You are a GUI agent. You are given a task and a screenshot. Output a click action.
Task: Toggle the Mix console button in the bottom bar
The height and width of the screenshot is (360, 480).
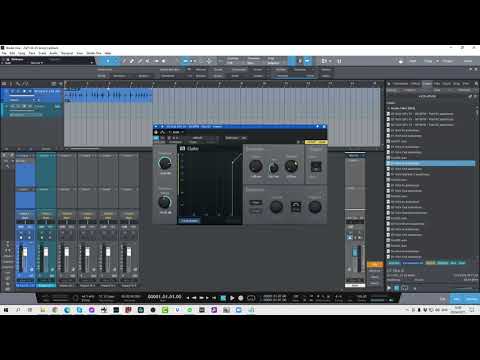(456, 299)
